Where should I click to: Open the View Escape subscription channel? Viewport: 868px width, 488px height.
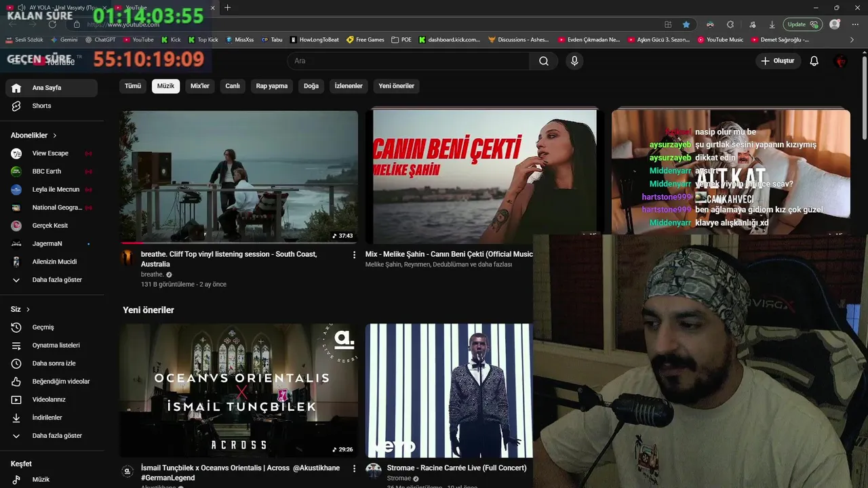(52, 153)
